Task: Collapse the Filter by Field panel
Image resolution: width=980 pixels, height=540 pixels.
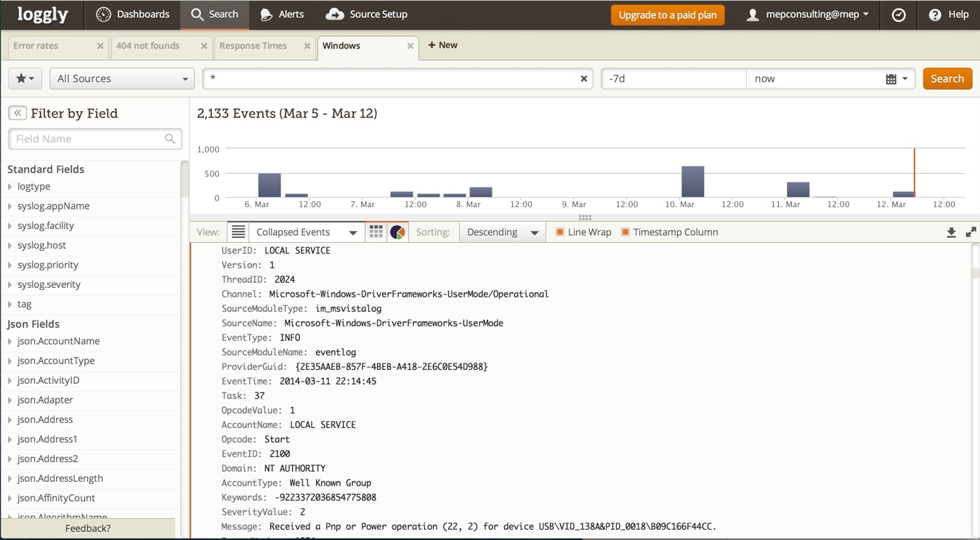Action: point(17,113)
